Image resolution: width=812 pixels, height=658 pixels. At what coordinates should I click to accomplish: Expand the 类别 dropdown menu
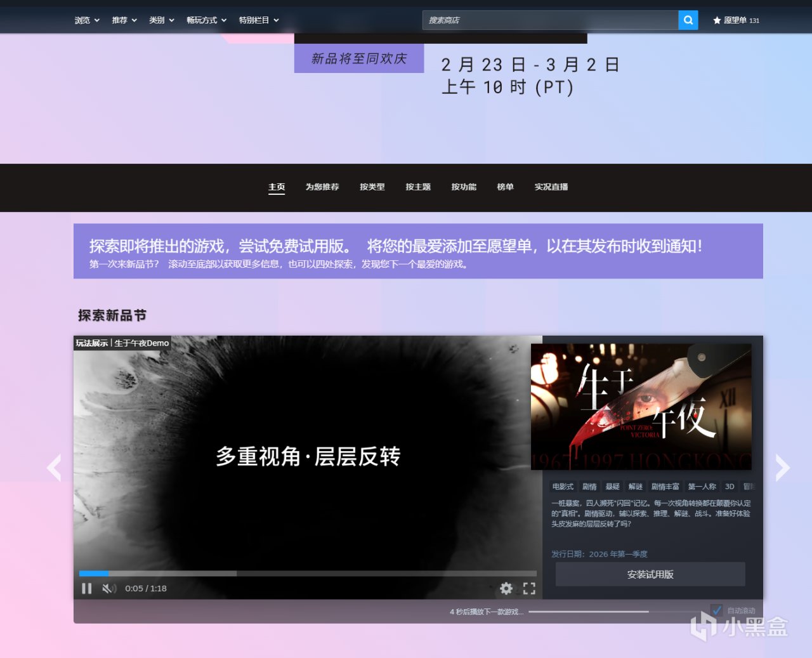point(162,20)
